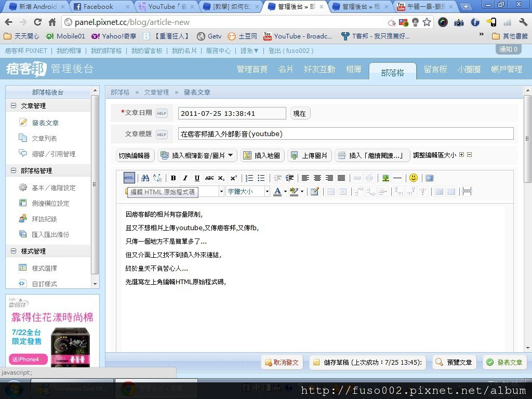Click the 儲存草稿 save draft button

368,362
